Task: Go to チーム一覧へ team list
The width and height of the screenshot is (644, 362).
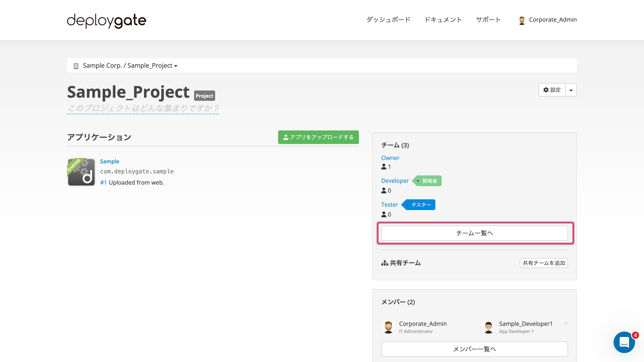Action: point(475,233)
